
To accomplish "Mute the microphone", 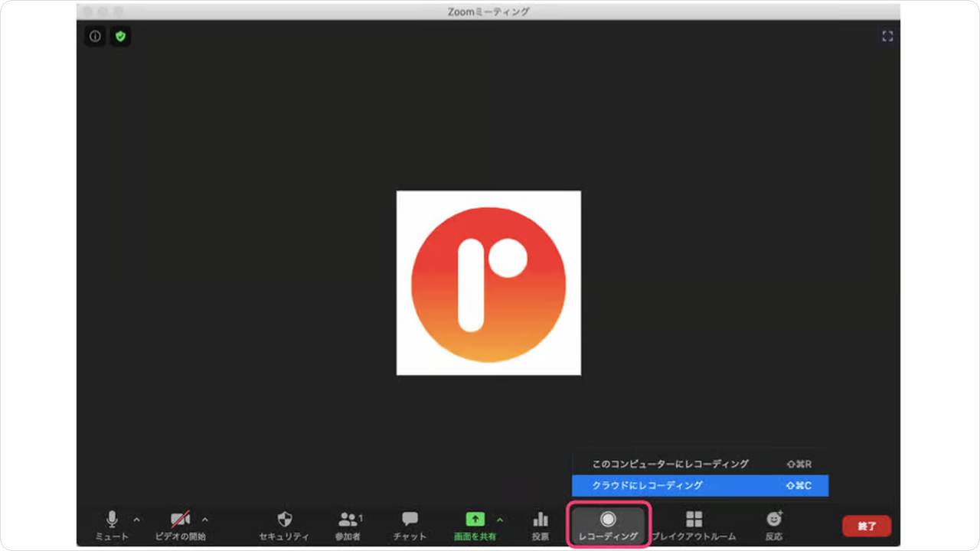I will click(112, 525).
